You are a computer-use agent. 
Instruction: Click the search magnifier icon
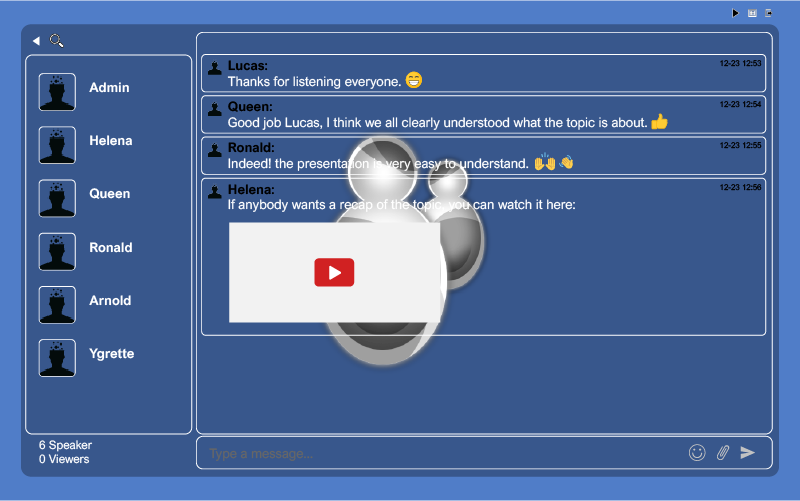[x=56, y=41]
